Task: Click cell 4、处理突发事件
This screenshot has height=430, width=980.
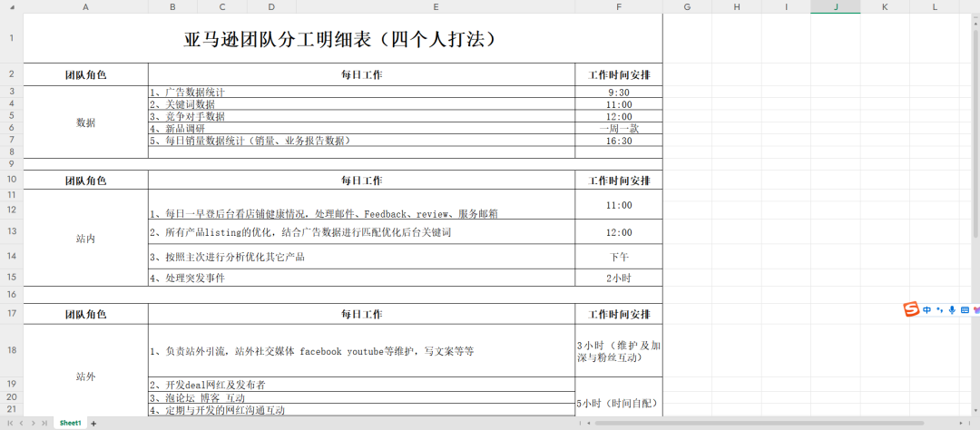Action: pos(362,278)
